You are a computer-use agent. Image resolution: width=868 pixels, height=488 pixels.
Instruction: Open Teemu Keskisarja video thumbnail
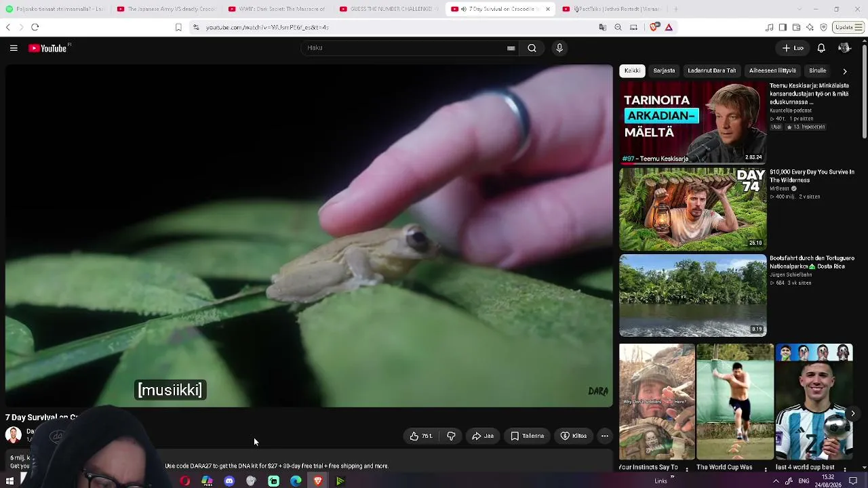693,123
